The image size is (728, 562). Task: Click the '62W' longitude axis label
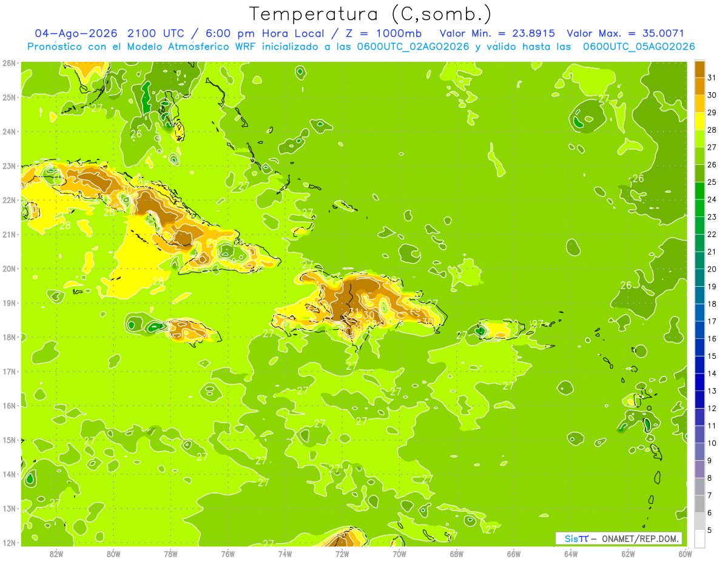[628, 554]
